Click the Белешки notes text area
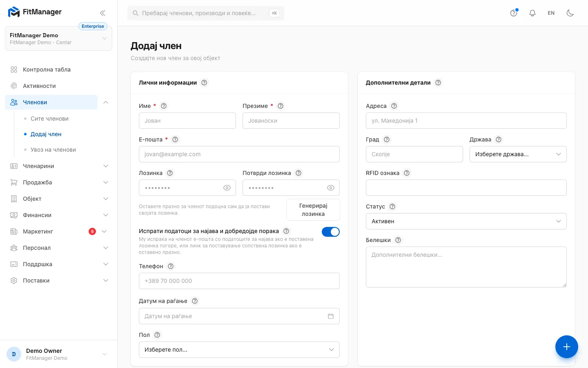 (466, 267)
